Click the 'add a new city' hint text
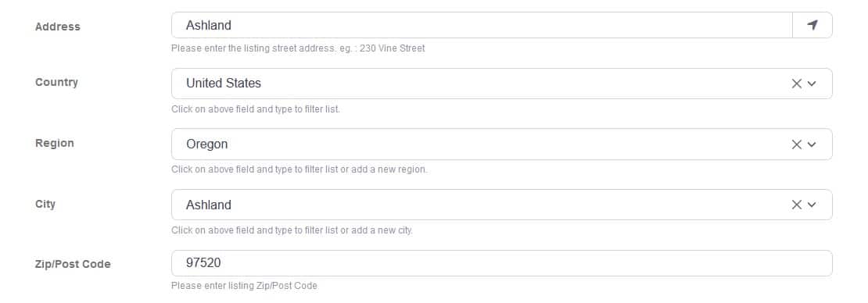 (292, 230)
